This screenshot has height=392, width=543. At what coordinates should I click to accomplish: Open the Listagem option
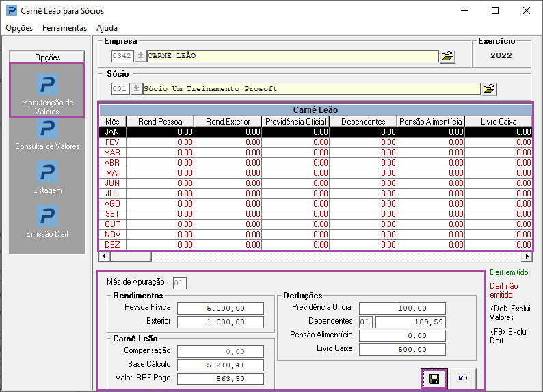pos(47,177)
